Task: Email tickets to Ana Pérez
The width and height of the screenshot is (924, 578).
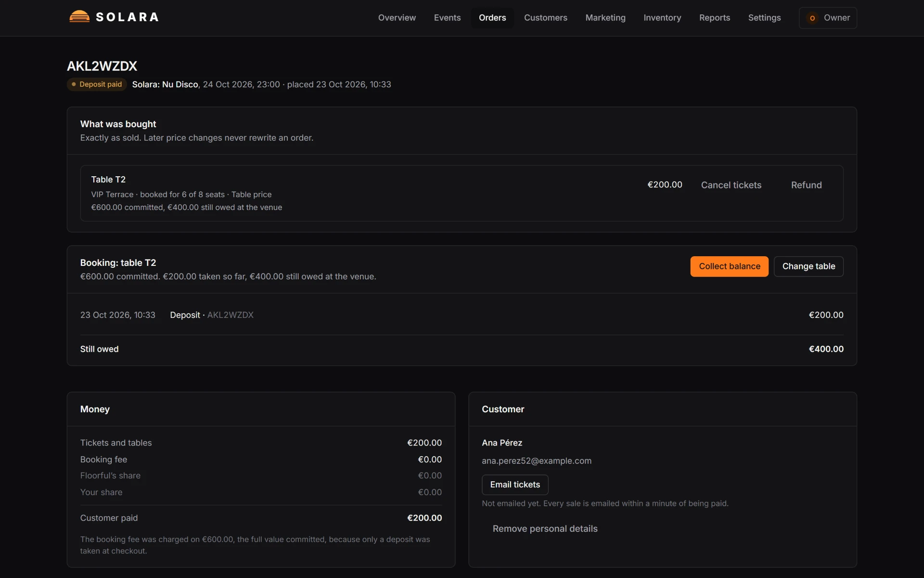Action: (515, 485)
